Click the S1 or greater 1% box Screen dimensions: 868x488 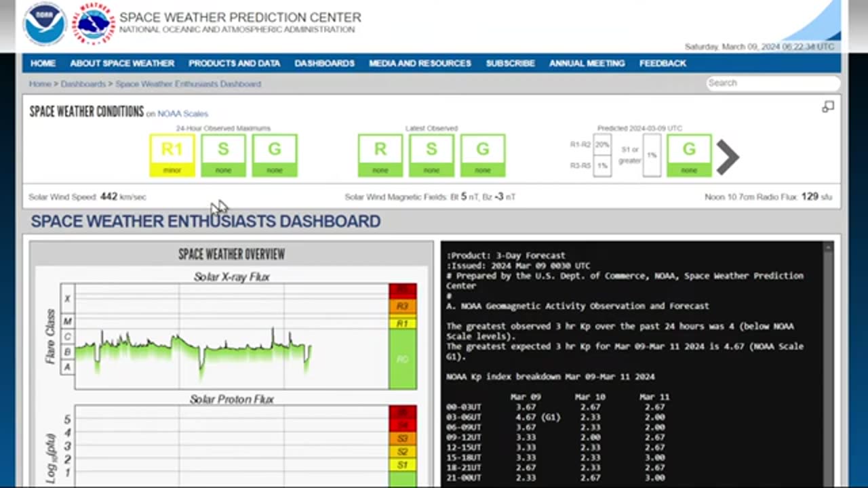(x=652, y=155)
